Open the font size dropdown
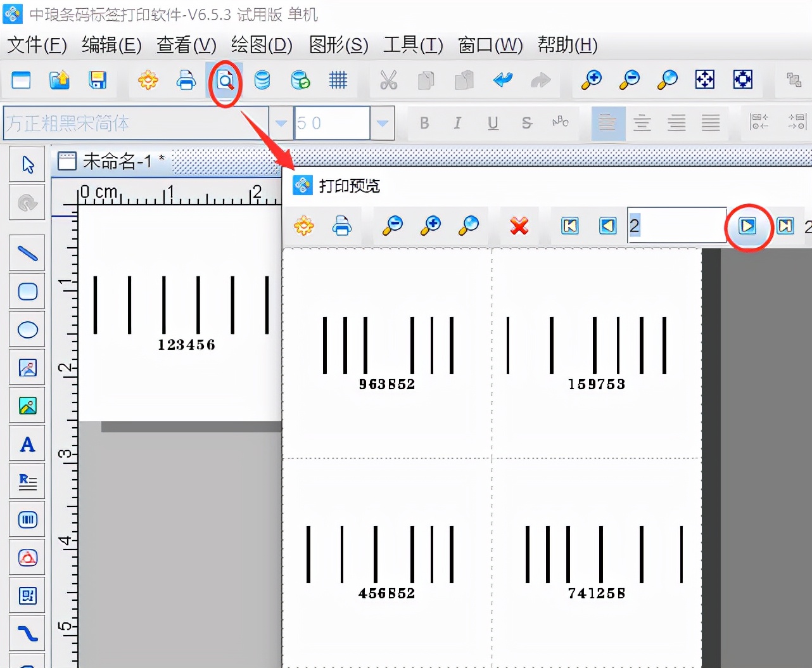 point(383,123)
